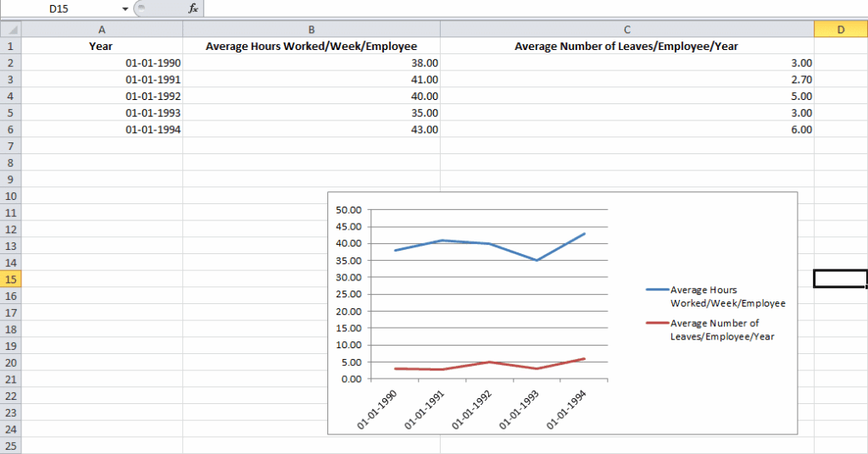Click chart axis label 01-01-1990
868x454 pixels.
(x=377, y=410)
